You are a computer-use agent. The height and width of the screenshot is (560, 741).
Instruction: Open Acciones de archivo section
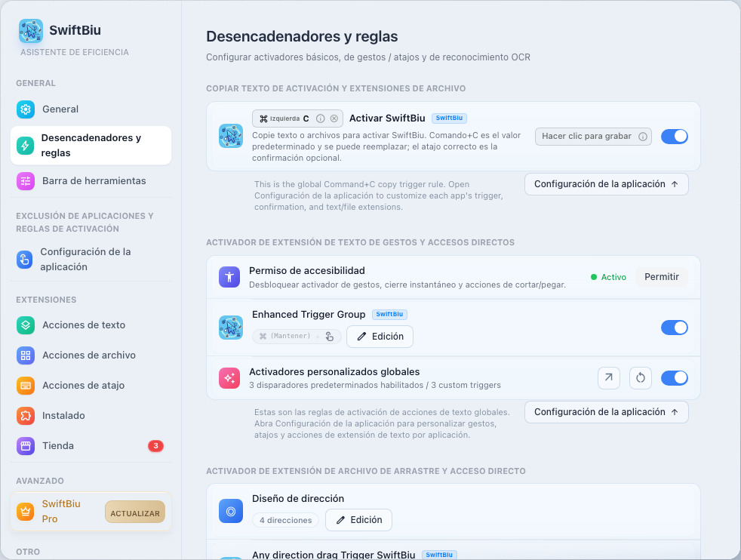coord(91,355)
